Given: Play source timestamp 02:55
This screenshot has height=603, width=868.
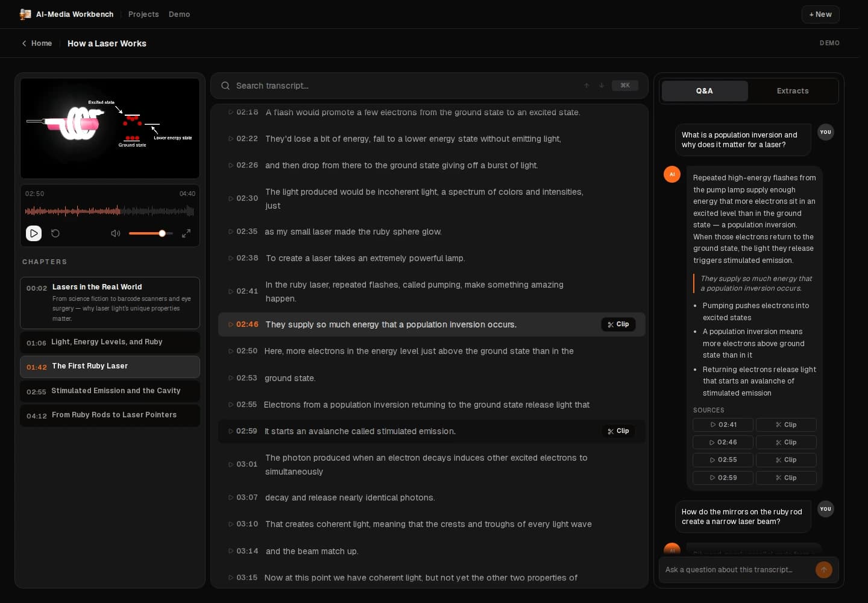Looking at the screenshot, I should (x=723, y=459).
